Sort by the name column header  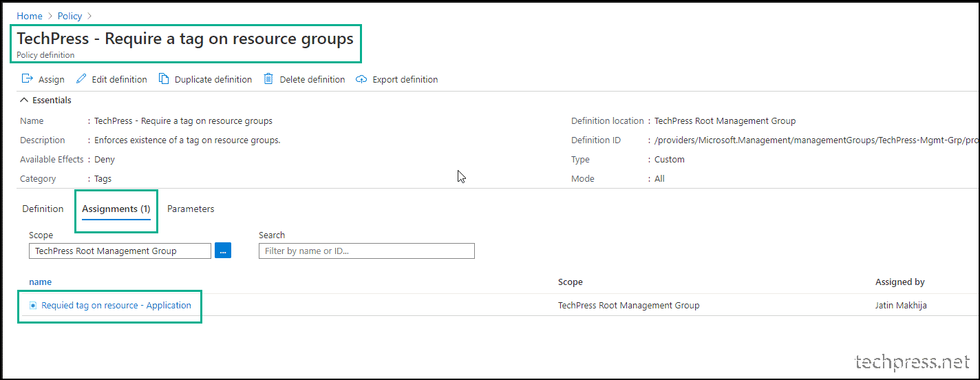click(x=40, y=282)
